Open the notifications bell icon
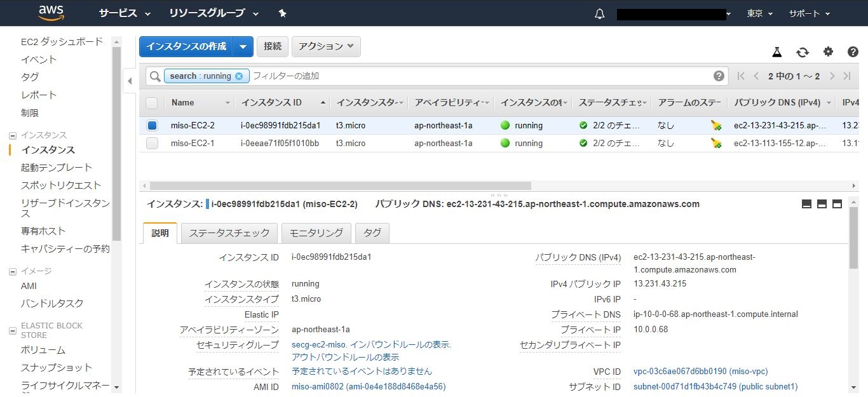868x397 pixels. 599,14
